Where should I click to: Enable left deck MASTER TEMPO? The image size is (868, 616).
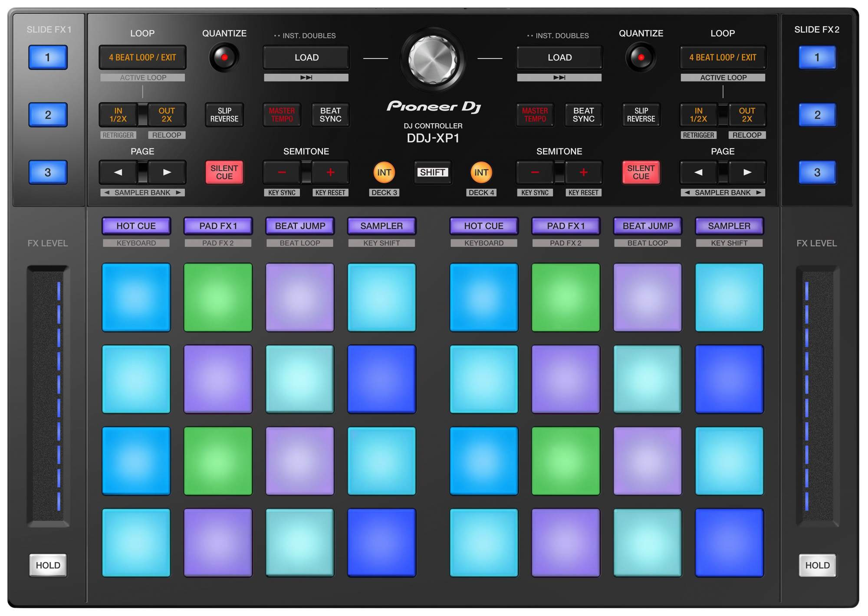[x=282, y=115]
